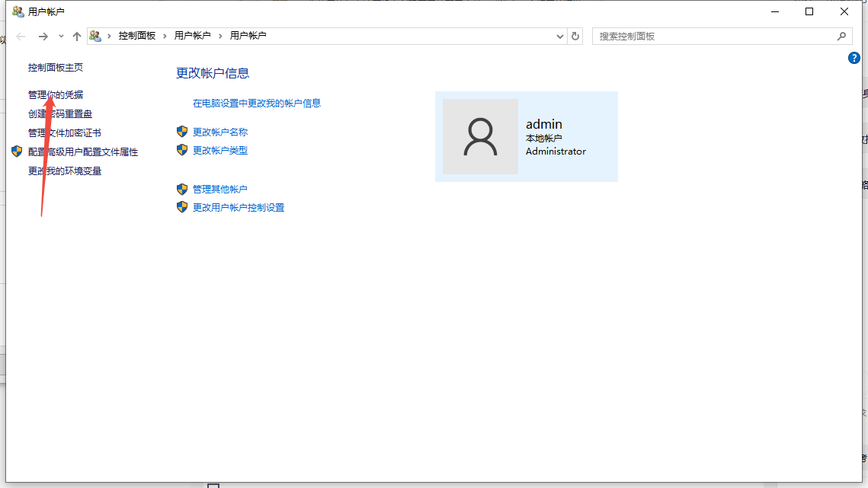
Task: Open 更改帐户名称 link
Action: tap(219, 132)
